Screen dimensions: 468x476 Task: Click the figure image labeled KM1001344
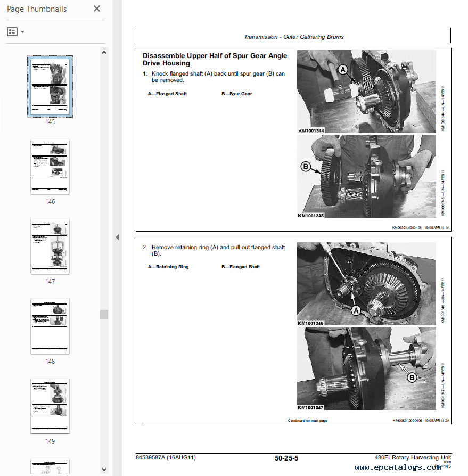pos(366,92)
